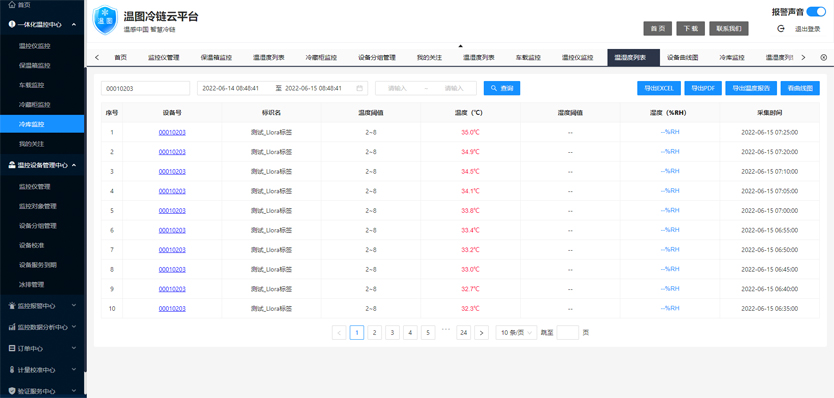Click the 跳至 page jump input box

(568, 333)
